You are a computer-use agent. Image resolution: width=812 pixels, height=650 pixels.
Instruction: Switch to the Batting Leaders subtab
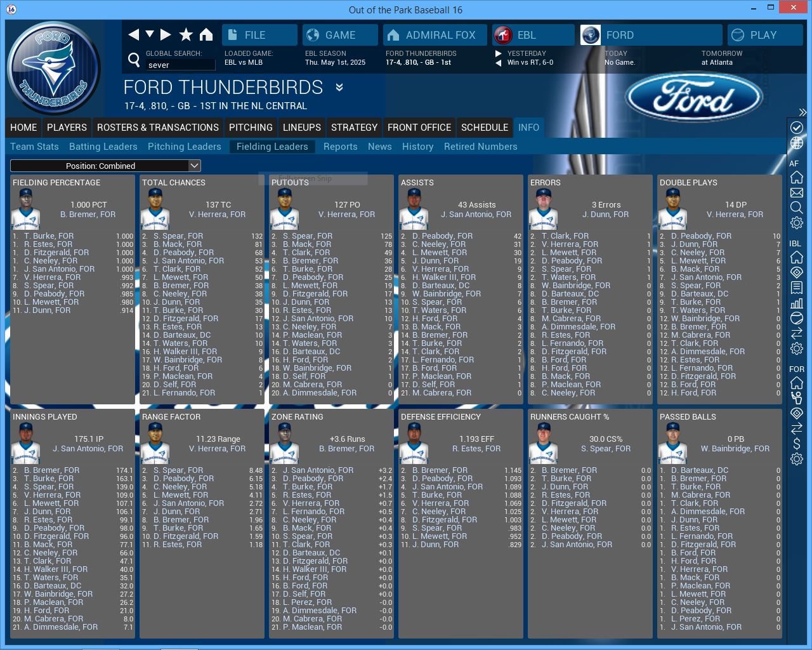pos(103,147)
